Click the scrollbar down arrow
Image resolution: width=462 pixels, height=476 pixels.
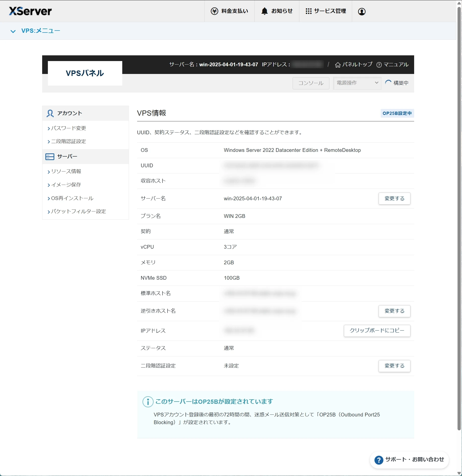[459, 473]
